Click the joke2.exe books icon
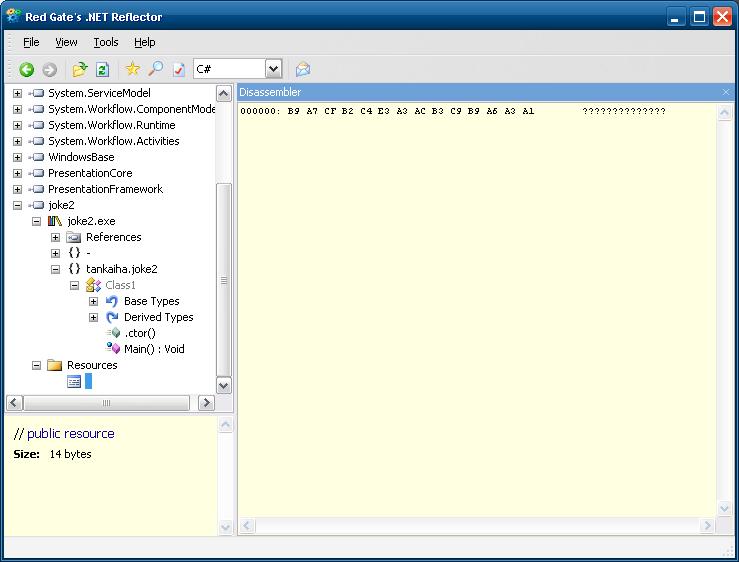739x562 pixels. click(55, 221)
